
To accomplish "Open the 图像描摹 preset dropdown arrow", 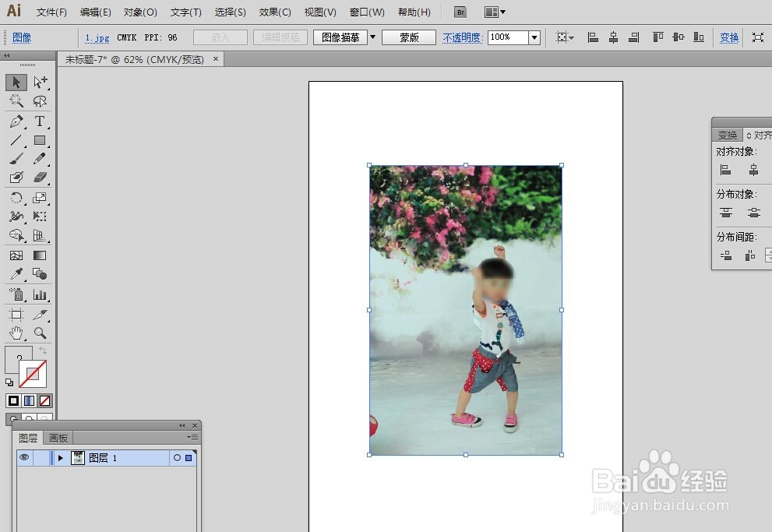I will click(372, 37).
